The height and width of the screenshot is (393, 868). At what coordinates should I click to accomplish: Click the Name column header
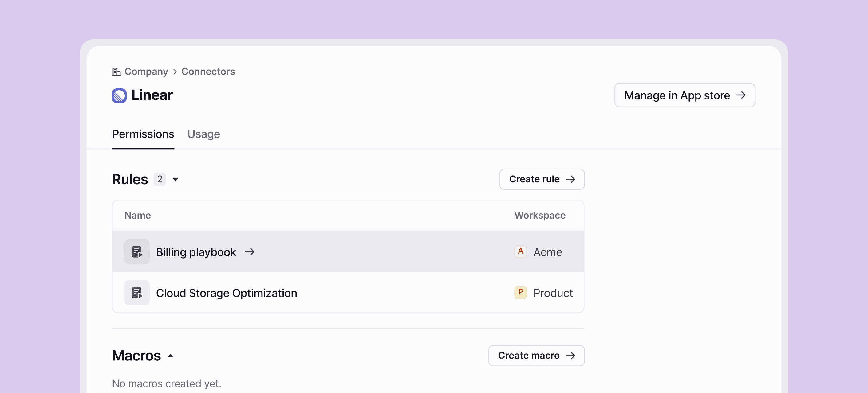click(x=137, y=215)
